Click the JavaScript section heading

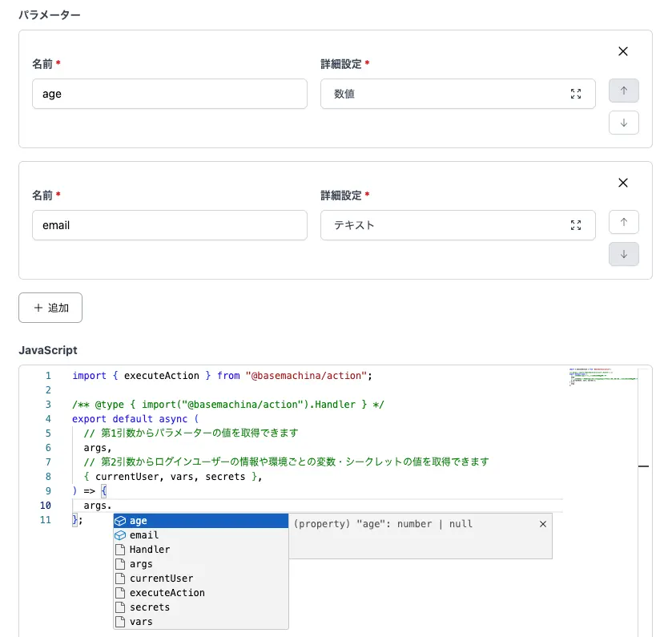[x=48, y=350]
